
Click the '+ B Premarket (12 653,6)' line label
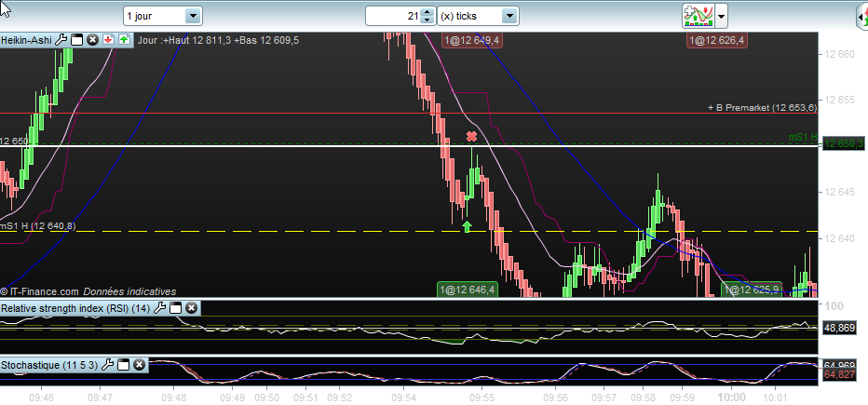click(x=762, y=108)
